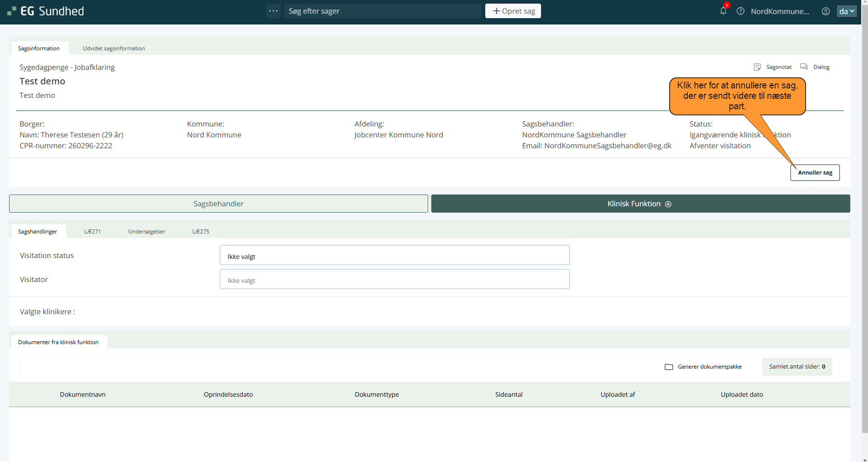Switch to the LÆ271 tab

pyautogui.click(x=93, y=232)
